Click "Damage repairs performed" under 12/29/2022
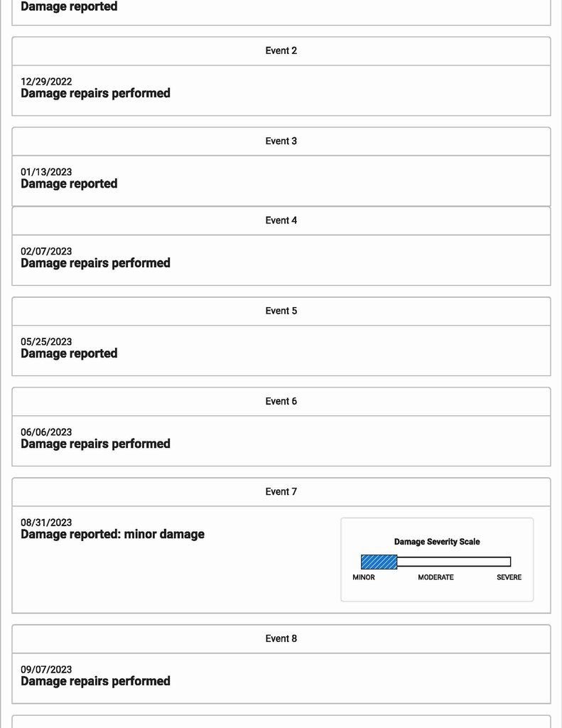 95,93
